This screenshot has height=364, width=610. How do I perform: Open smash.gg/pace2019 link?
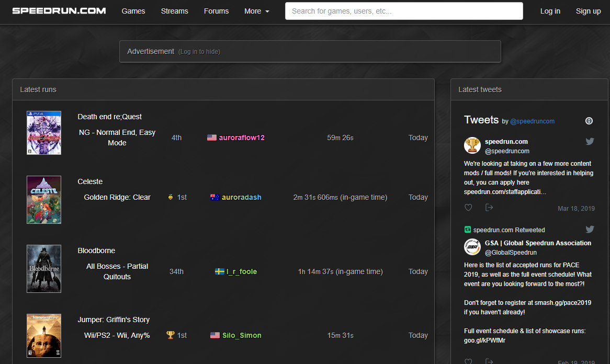coord(563,303)
